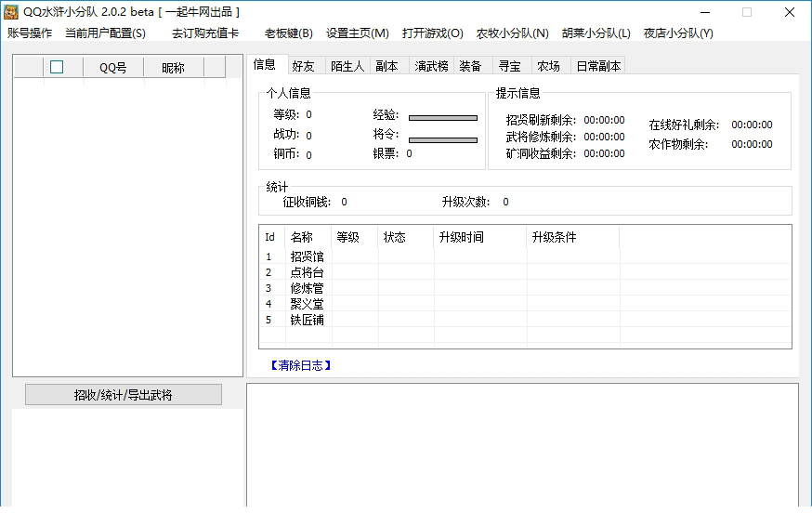Viewport: 812px width, 526px height.
Task: Click the QQ水浒小分队 app icon in title bar
Action: point(11,12)
